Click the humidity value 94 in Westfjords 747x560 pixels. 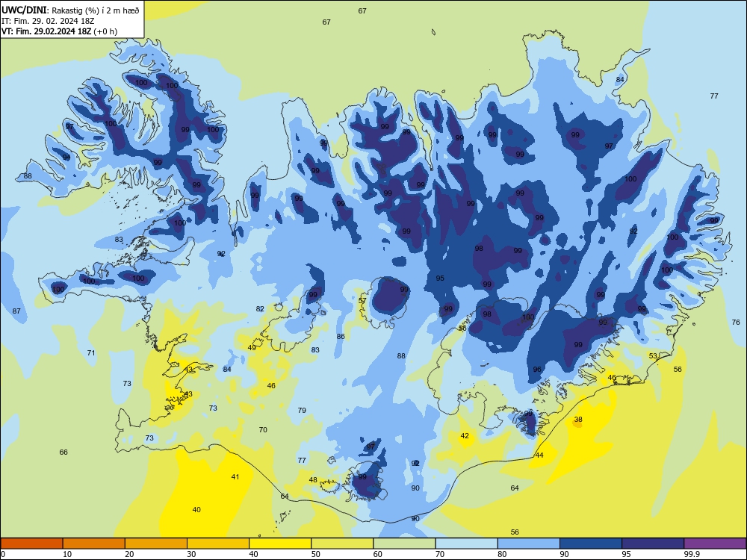(x=66, y=157)
